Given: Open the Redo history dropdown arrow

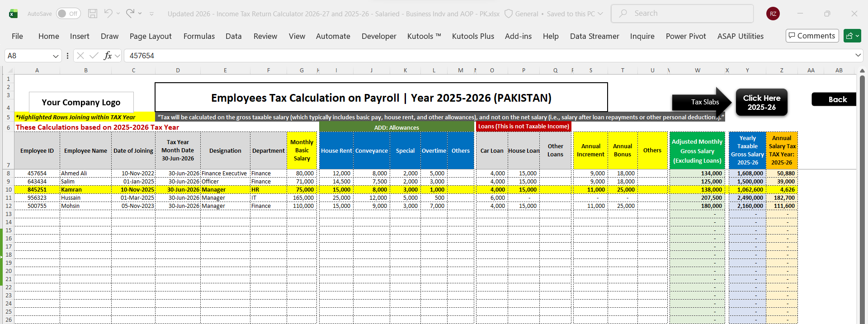Looking at the screenshot, I should pyautogui.click(x=140, y=14).
